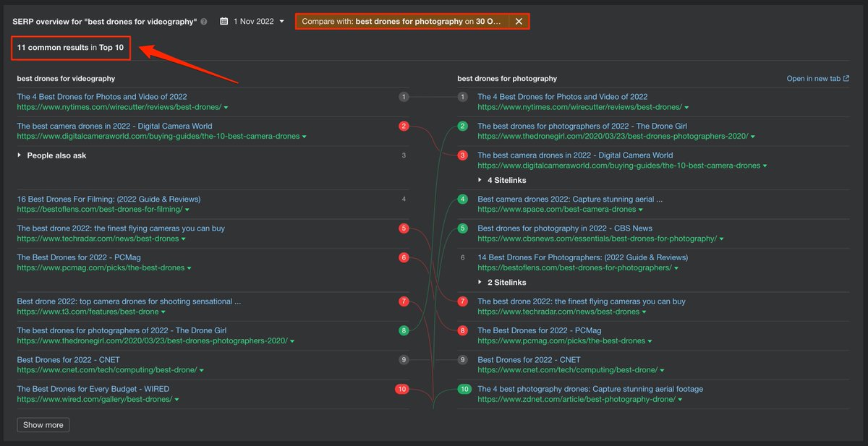Click the help icon beside SERP overview title
868x446 pixels.
[204, 22]
